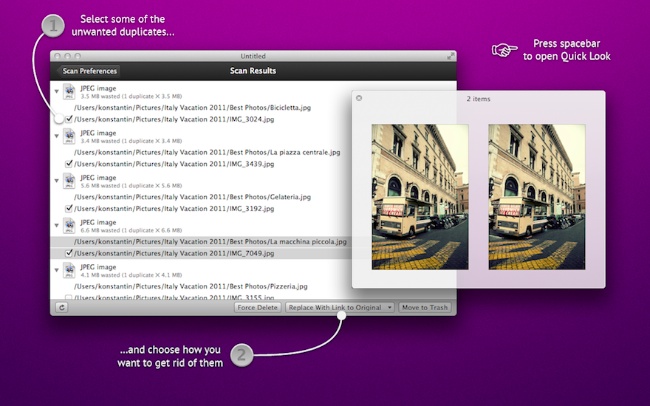Collapse the first JPEG group with Bicicletta.jpg
Screen dimensions: 650x406
57,91
